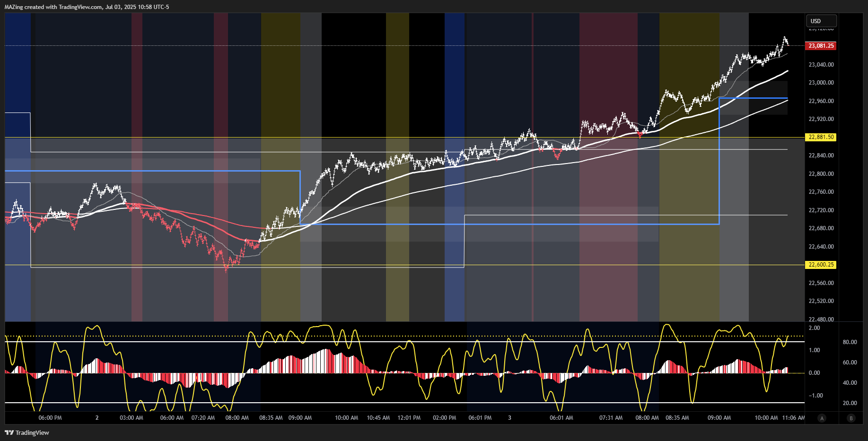
Task: Click the 40.00 indicator scale value
Action: [x=850, y=383]
